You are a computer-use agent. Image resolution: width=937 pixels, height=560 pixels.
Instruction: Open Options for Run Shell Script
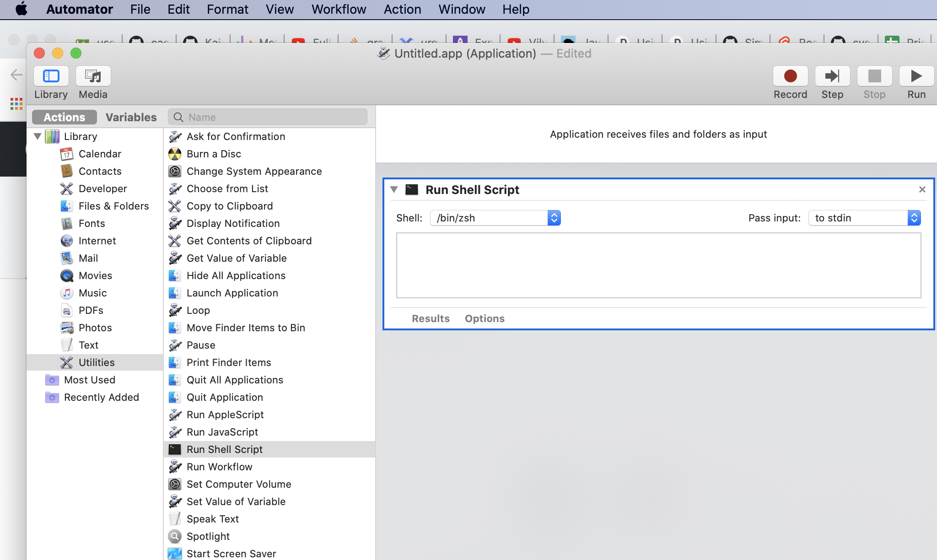485,318
